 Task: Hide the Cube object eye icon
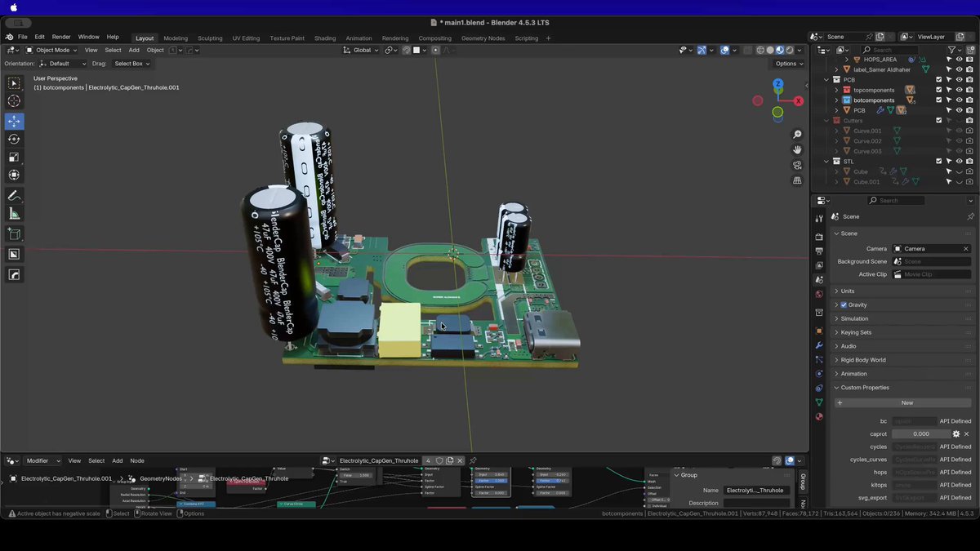(959, 171)
